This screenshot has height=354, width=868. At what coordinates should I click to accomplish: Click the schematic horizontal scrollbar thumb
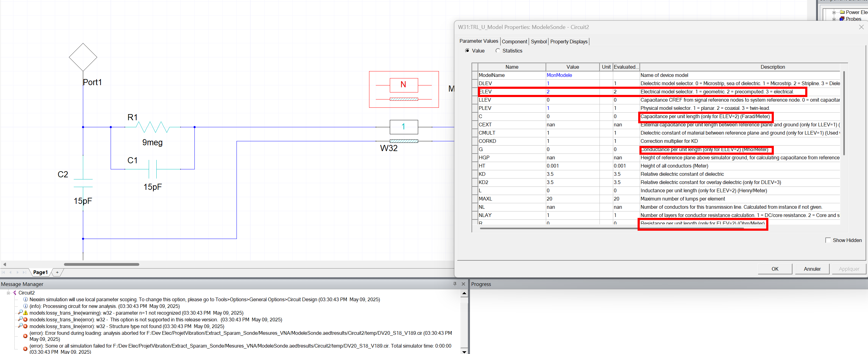pos(101,264)
